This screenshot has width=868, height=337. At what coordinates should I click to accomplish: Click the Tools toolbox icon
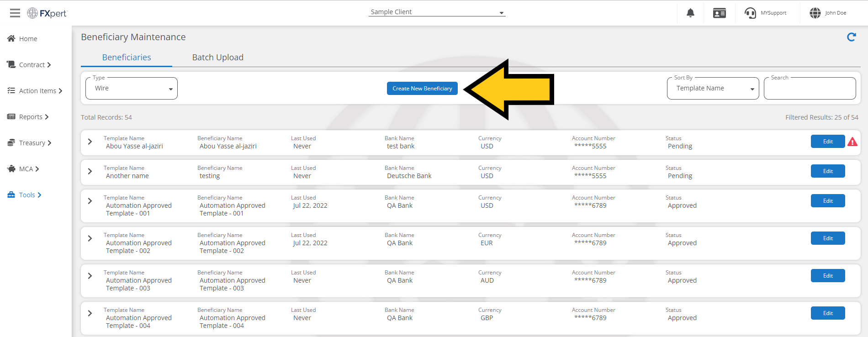[x=11, y=195]
